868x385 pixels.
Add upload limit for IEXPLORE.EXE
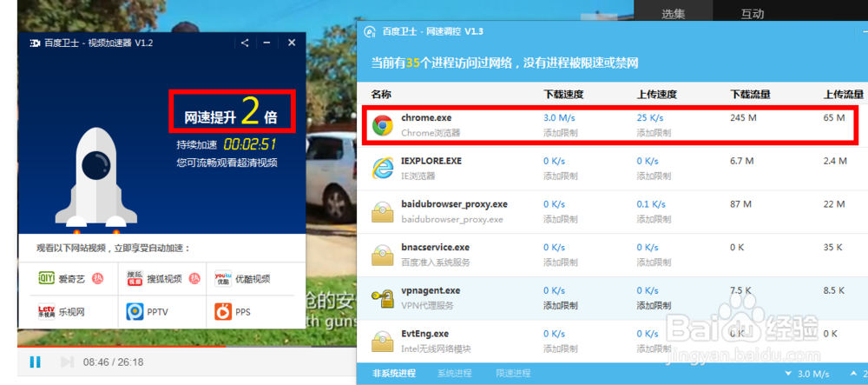[654, 176]
